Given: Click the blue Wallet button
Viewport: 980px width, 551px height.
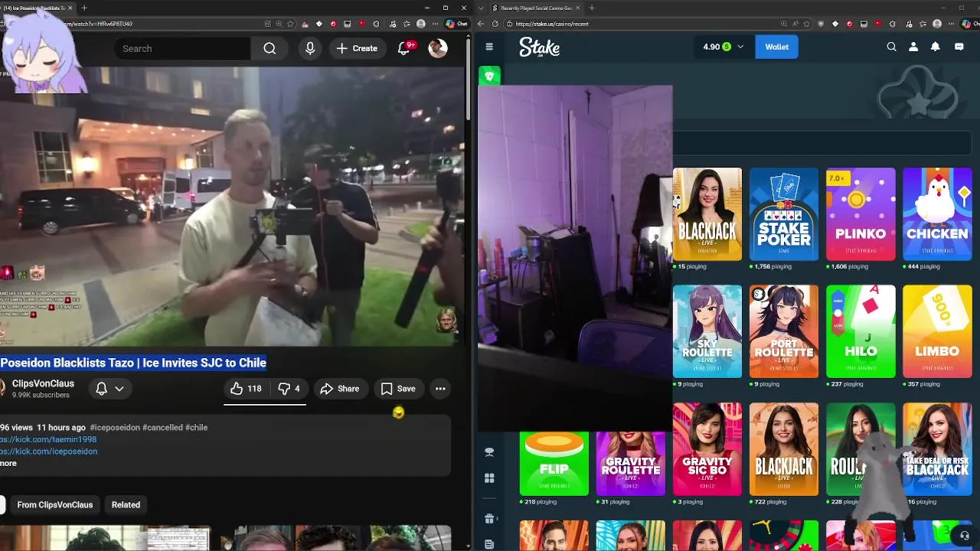Looking at the screenshot, I should [776, 47].
